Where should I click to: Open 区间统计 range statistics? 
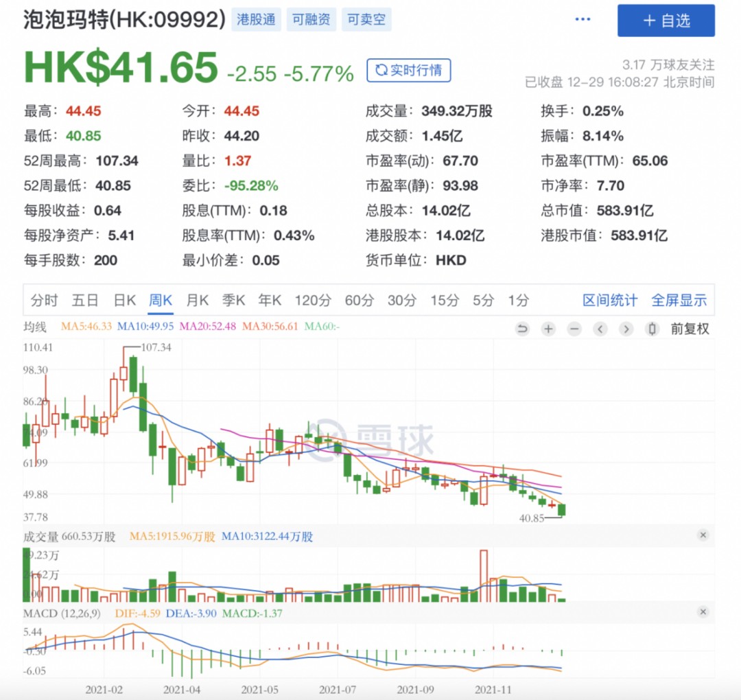click(x=610, y=300)
